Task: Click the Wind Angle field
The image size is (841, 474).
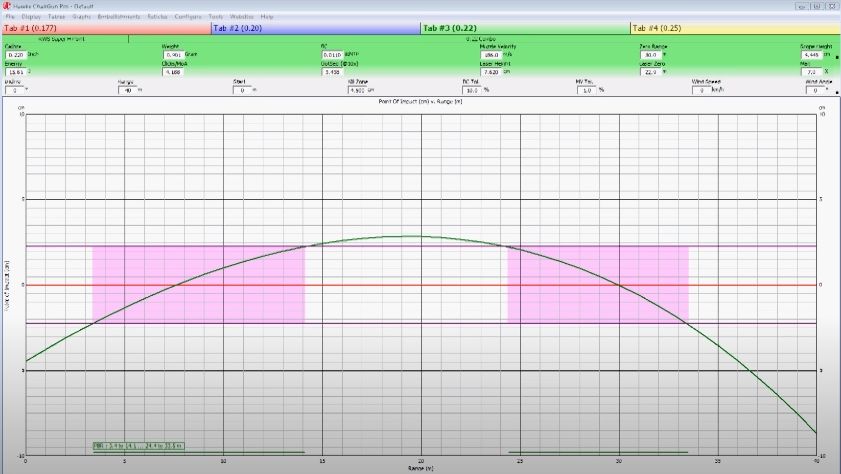Action: tap(815, 90)
